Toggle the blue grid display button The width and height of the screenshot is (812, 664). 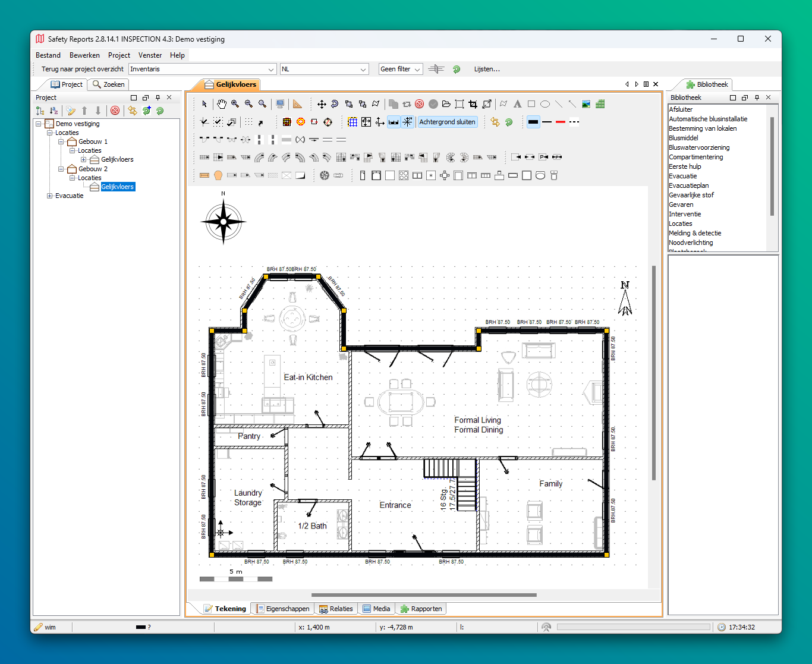point(353,122)
